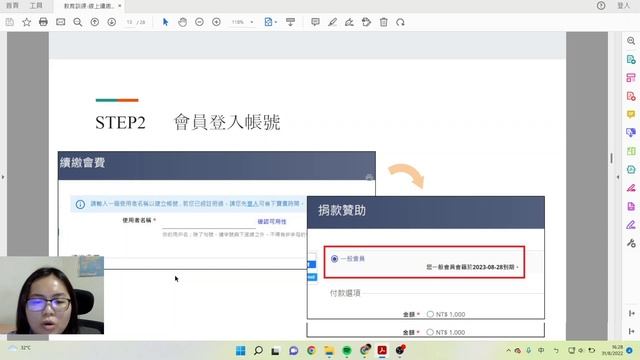The image size is (640, 360).
Task: Switch to the 工具 tools tab
Action: (36, 6)
